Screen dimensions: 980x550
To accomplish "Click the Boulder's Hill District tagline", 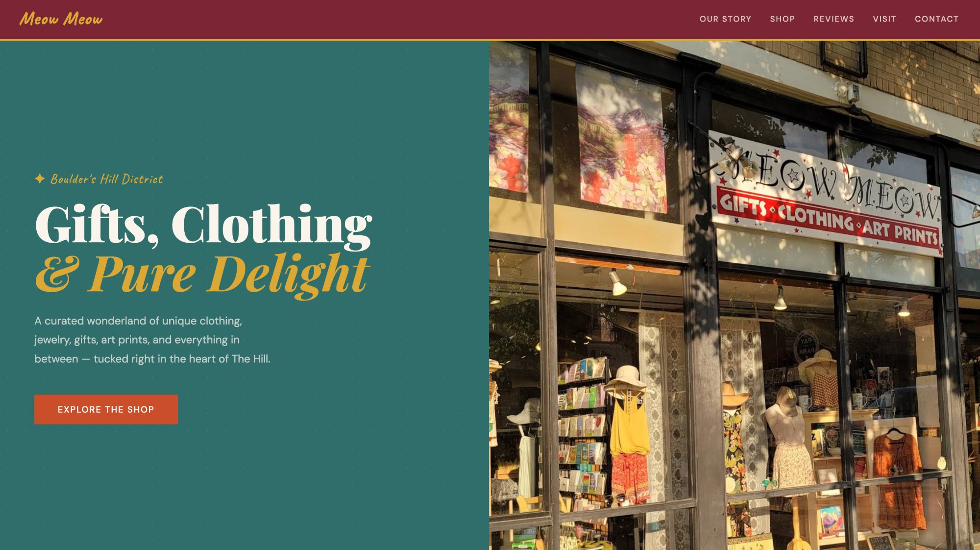I will click(x=107, y=179).
